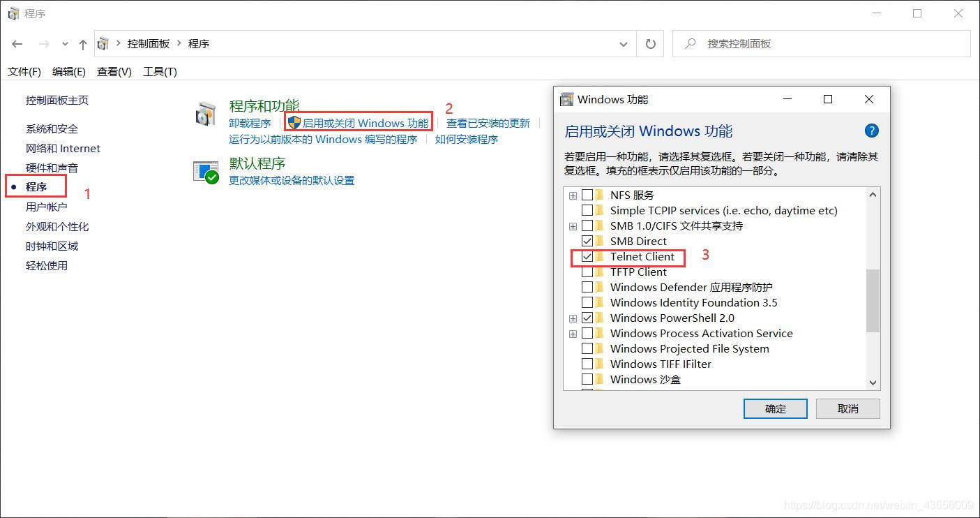980x518 pixels.
Task: Open the 编辑(E) menu
Action: pyautogui.click(x=68, y=71)
